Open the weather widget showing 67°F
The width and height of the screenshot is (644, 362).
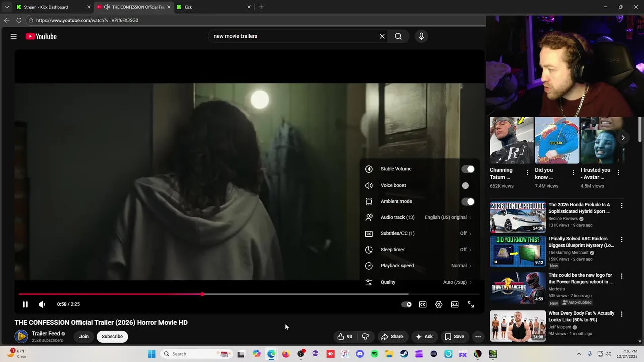[x=16, y=354]
